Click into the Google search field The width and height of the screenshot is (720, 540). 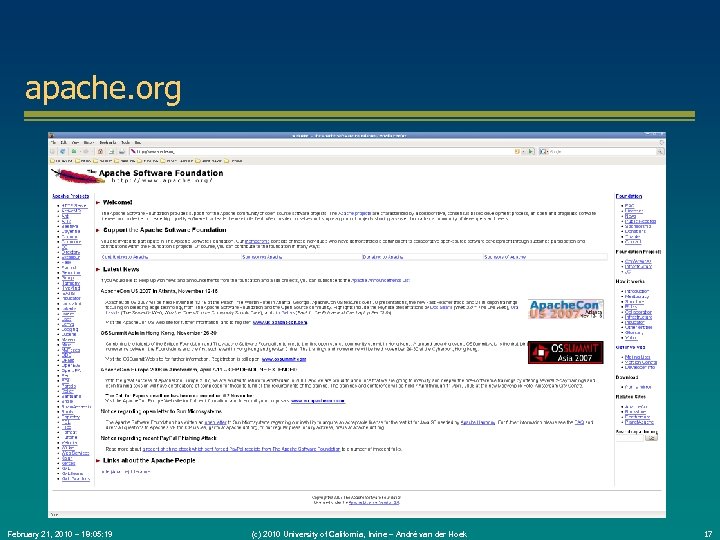coord(602,151)
